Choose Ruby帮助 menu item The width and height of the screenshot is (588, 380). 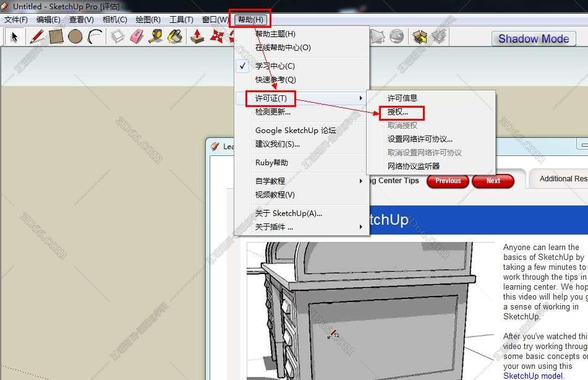tap(302, 163)
